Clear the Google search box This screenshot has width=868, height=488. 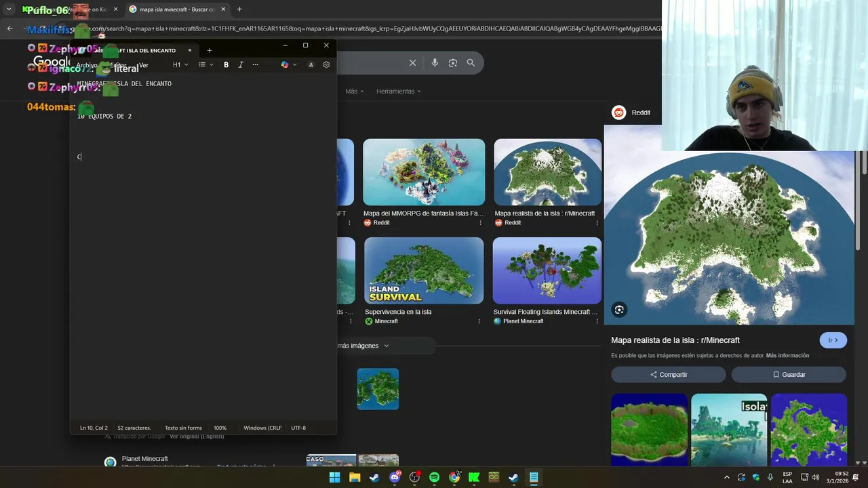412,62
